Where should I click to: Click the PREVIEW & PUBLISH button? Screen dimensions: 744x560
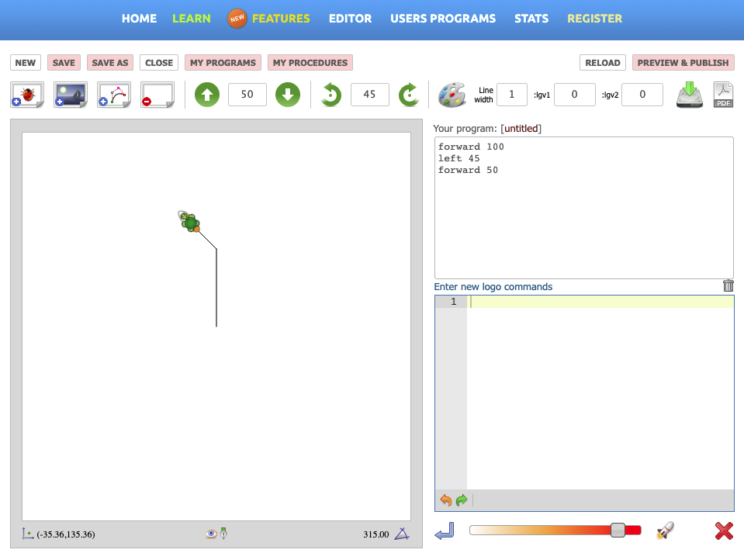[x=683, y=63]
